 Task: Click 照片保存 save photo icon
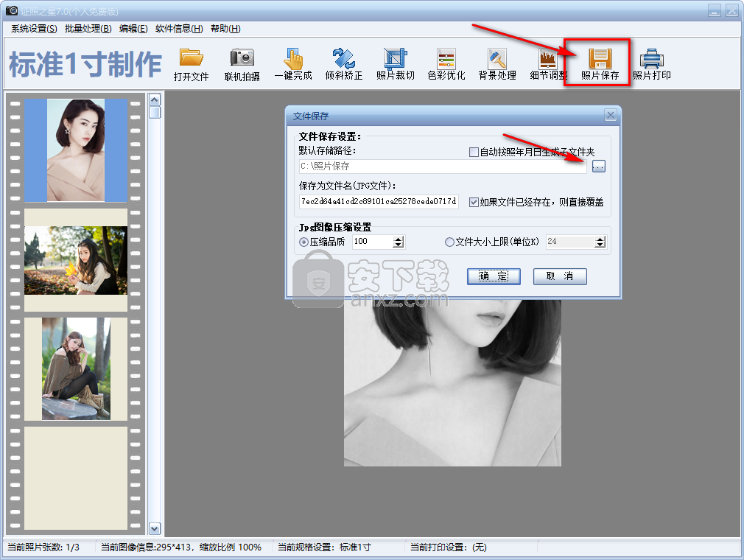(600, 65)
